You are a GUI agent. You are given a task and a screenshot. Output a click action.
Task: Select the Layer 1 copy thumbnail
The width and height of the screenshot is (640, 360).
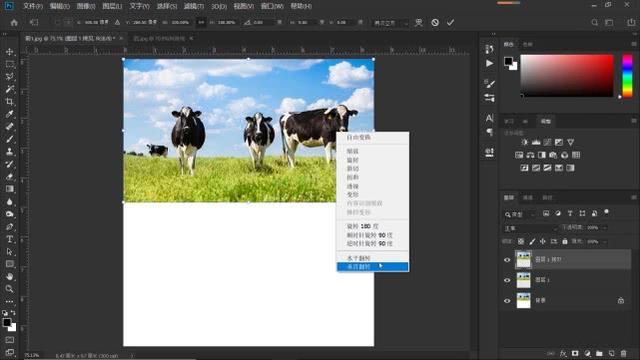[x=523, y=260]
